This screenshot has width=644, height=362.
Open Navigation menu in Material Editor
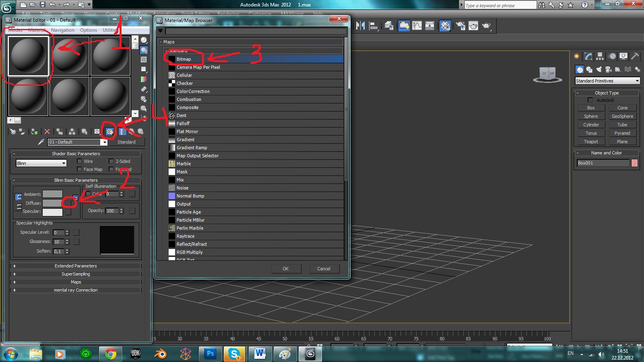[x=63, y=30]
